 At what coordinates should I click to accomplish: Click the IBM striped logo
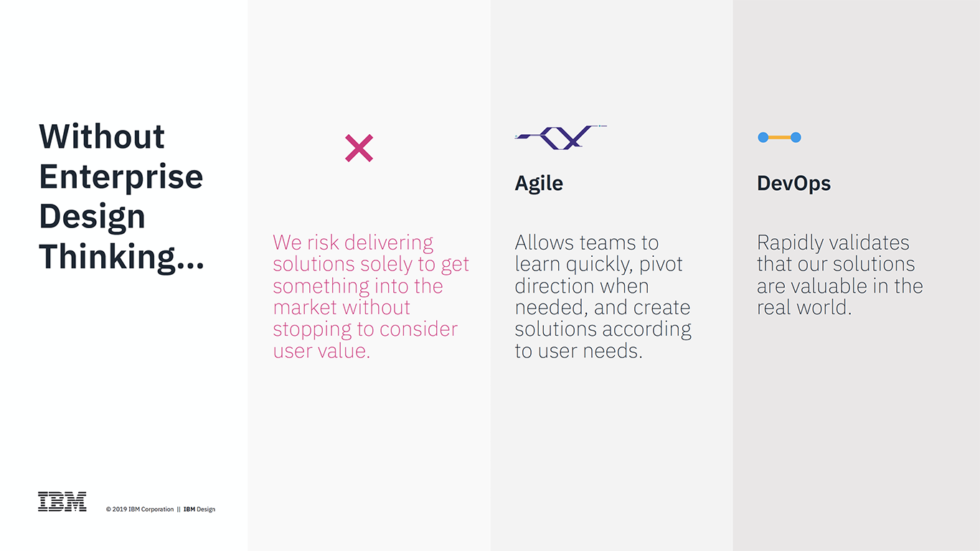click(x=62, y=501)
